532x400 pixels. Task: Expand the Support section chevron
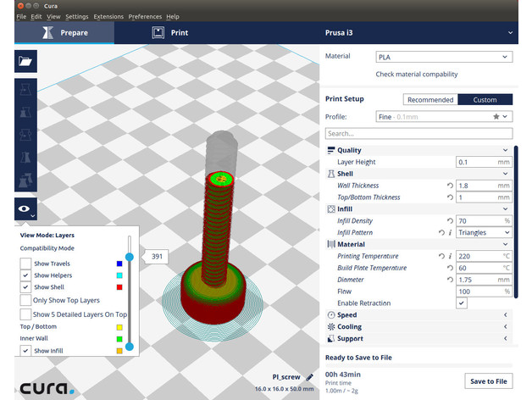click(505, 338)
